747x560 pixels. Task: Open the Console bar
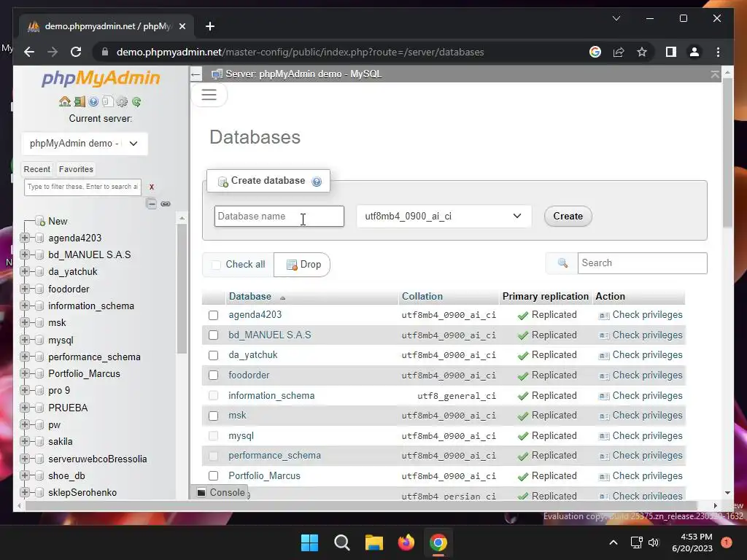222,492
